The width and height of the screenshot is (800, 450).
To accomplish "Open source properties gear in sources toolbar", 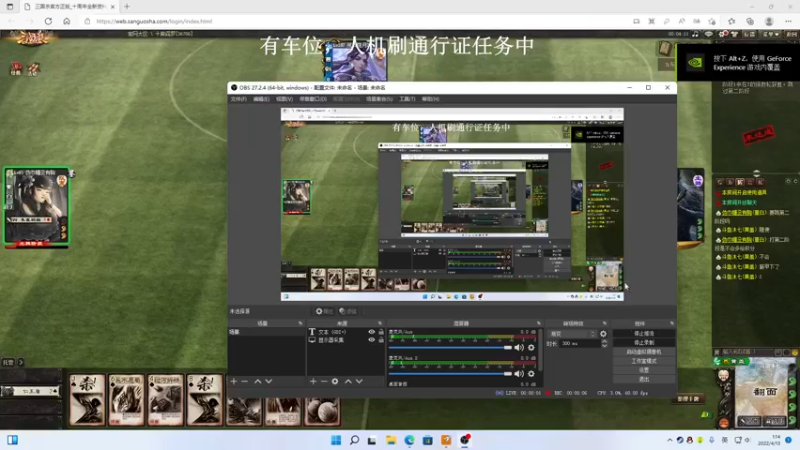I will pyautogui.click(x=335, y=381).
